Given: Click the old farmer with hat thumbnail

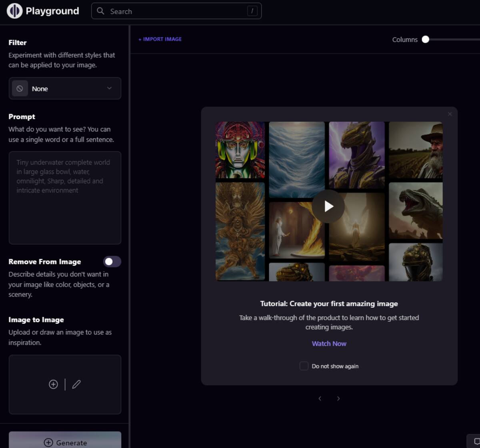Looking at the screenshot, I should [416, 150].
